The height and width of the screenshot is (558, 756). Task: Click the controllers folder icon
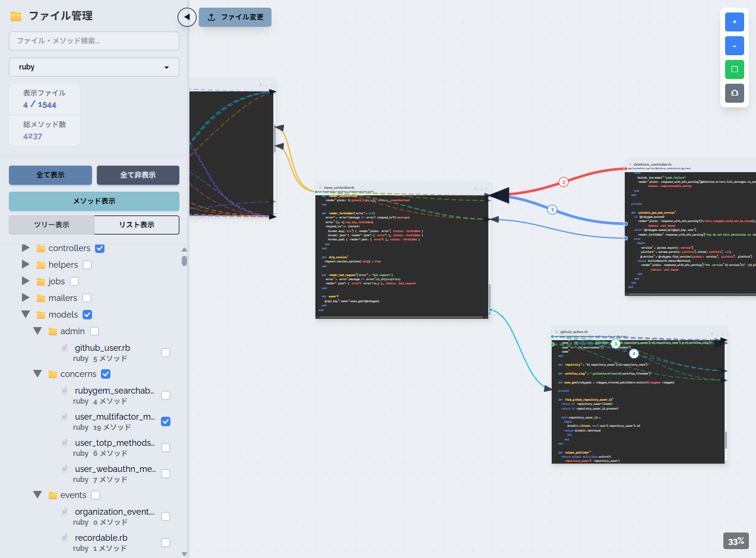pyautogui.click(x=41, y=248)
